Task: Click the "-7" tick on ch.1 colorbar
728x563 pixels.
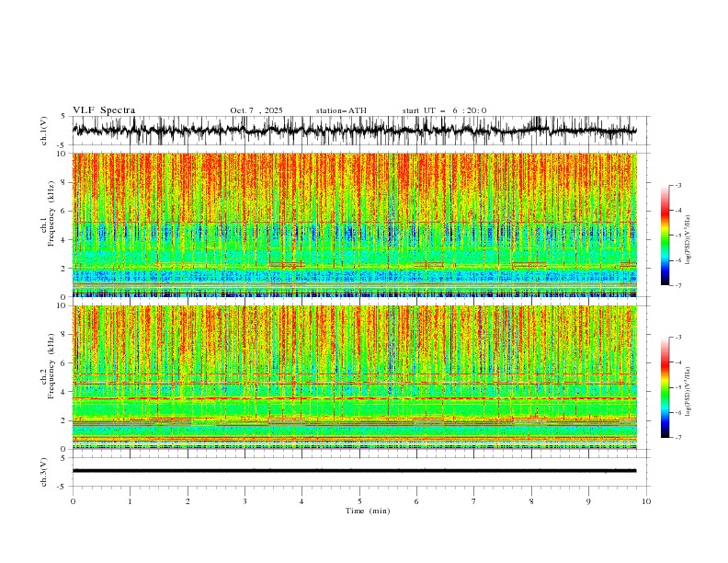Action: pos(678,286)
